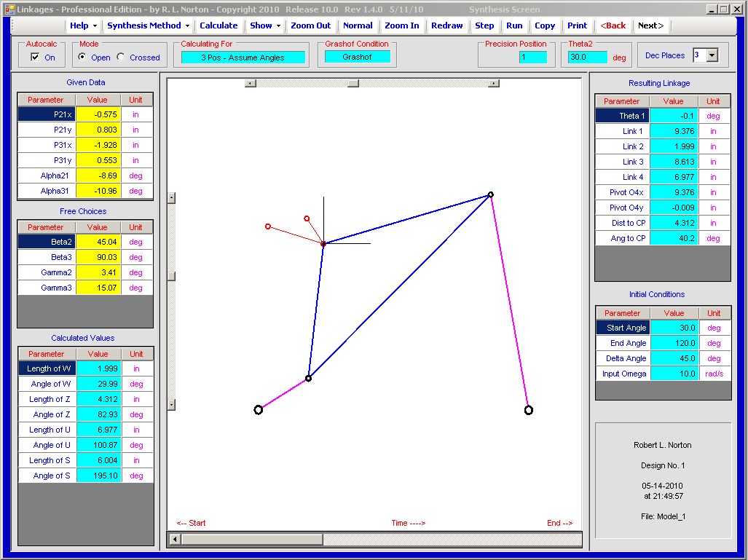
Task: Toggle the Autocalc On checkbox
Action: point(35,58)
